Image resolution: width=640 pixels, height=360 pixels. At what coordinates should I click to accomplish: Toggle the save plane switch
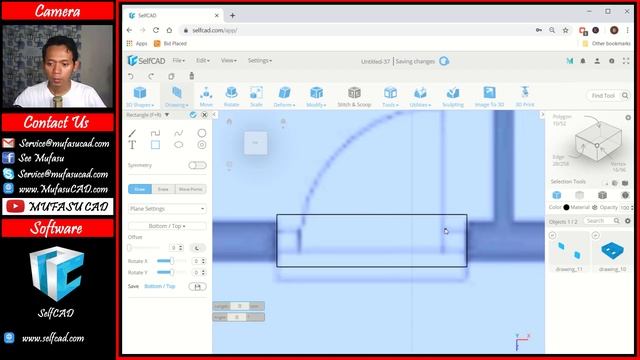coord(198,287)
